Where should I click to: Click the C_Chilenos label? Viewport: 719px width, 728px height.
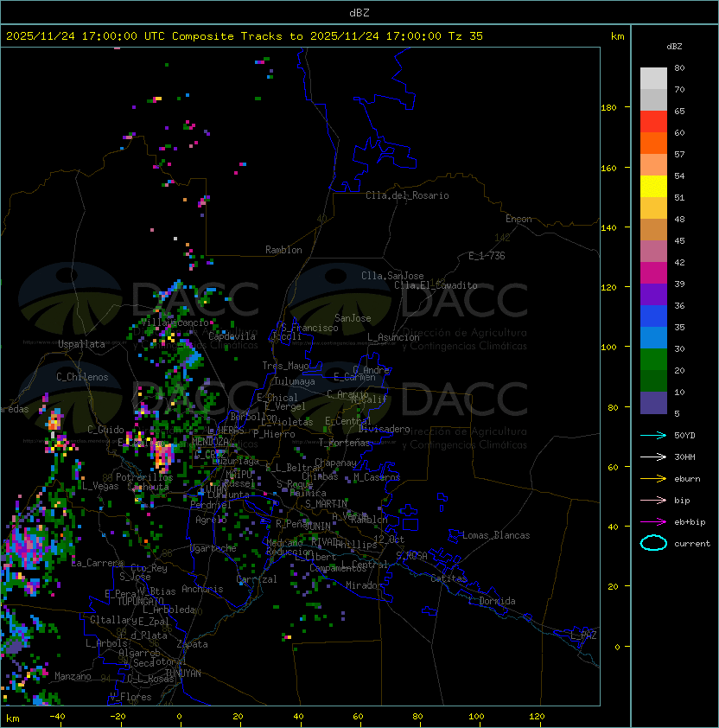[82, 377]
